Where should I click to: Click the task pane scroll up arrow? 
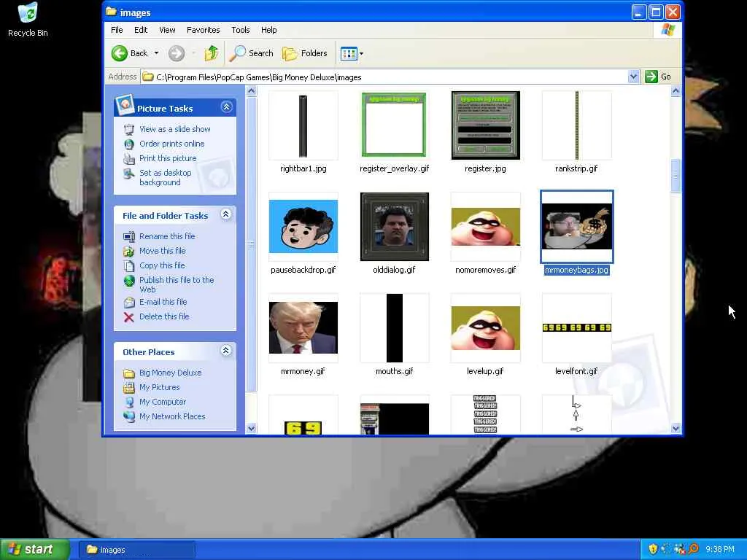[x=251, y=91]
